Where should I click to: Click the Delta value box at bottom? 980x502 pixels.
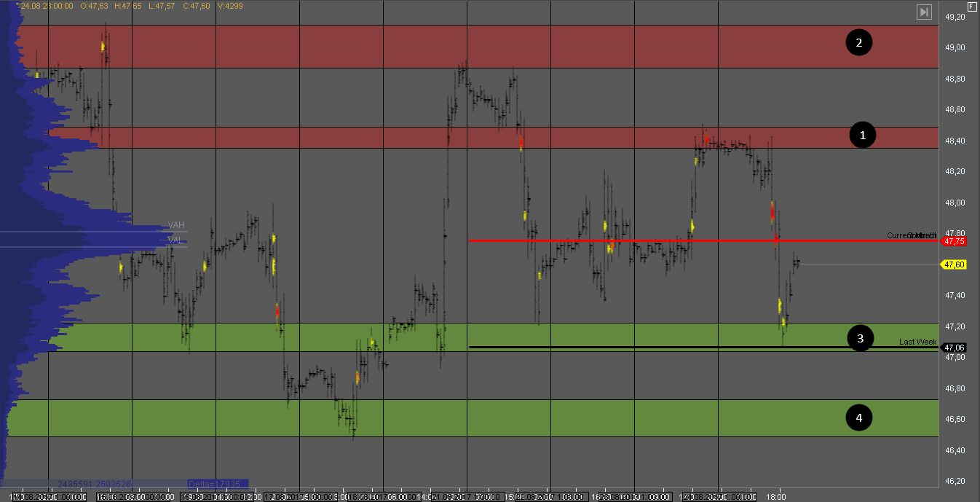click(x=218, y=483)
